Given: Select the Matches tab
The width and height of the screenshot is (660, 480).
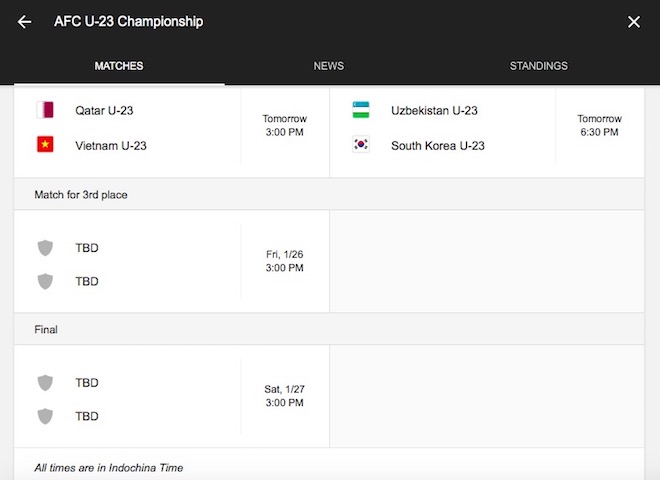Looking at the screenshot, I should point(119,66).
